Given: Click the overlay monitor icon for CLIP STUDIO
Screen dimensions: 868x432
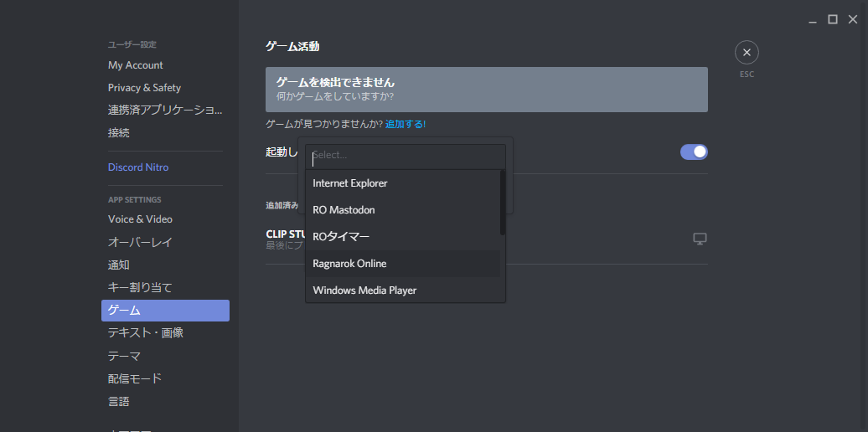Looking at the screenshot, I should [700, 239].
